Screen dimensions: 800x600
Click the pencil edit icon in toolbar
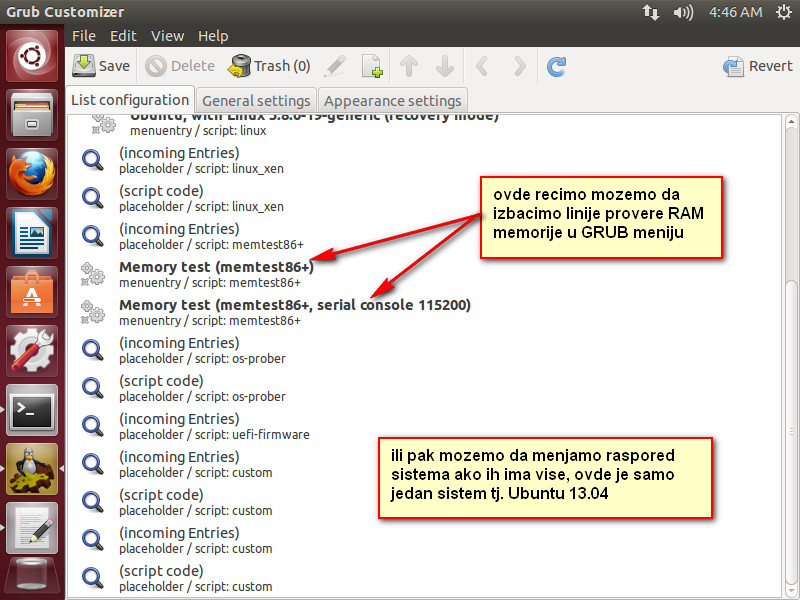335,66
